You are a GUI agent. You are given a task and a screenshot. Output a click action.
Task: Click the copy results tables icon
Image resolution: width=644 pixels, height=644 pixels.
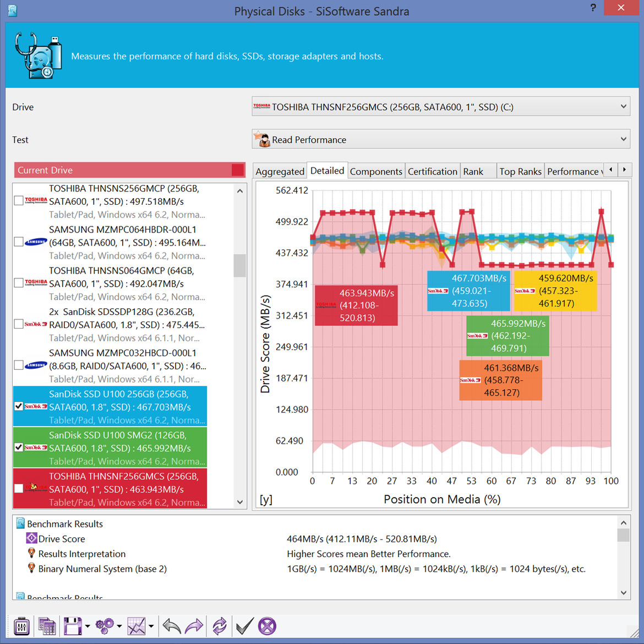click(47, 626)
